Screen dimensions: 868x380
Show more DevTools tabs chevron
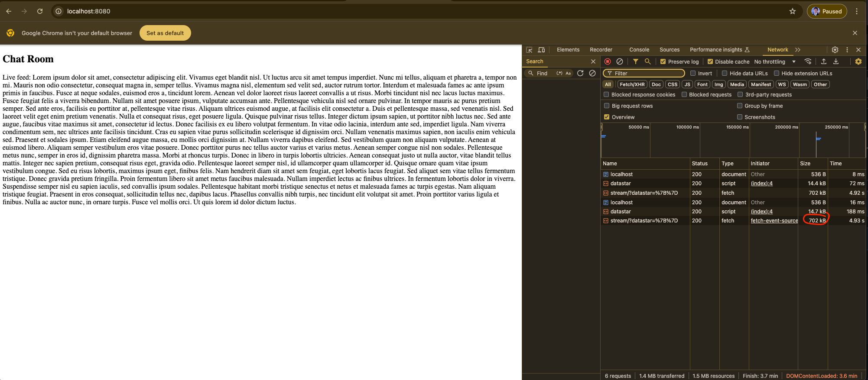[x=798, y=50]
